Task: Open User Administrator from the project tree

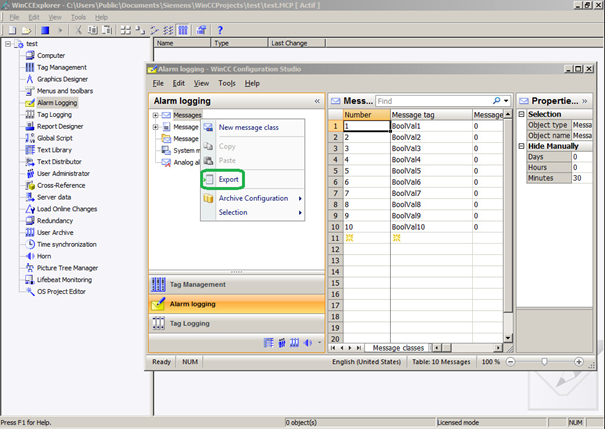Action: pyautogui.click(x=65, y=173)
